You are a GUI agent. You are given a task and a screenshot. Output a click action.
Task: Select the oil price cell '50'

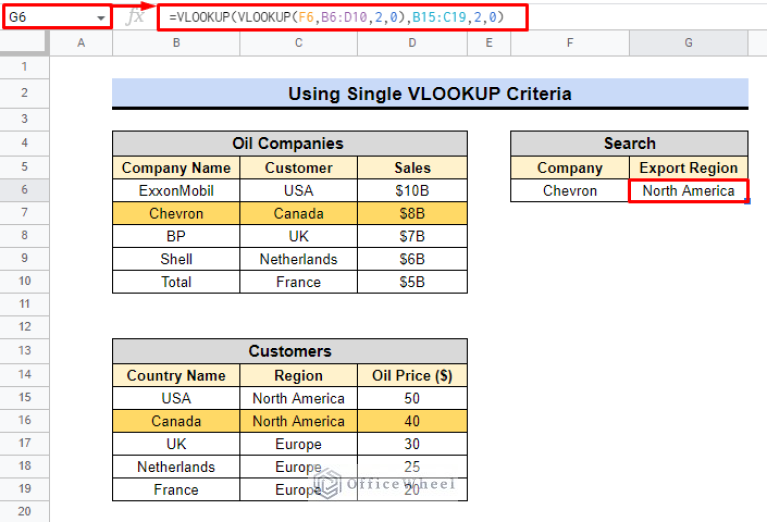412,398
